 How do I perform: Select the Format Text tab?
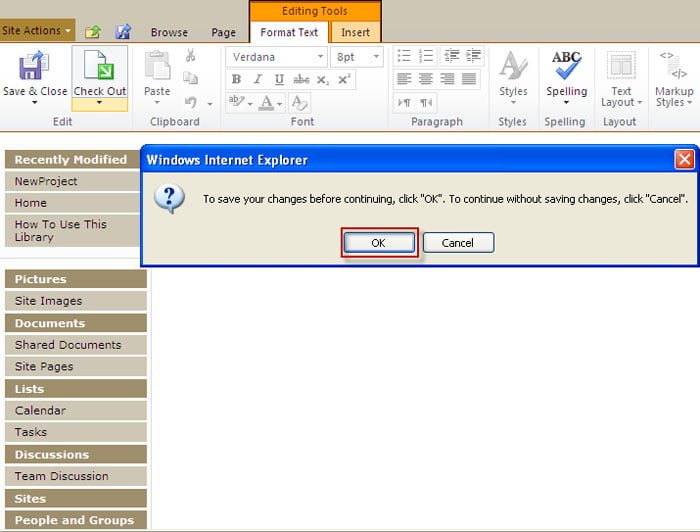tap(289, 32)
